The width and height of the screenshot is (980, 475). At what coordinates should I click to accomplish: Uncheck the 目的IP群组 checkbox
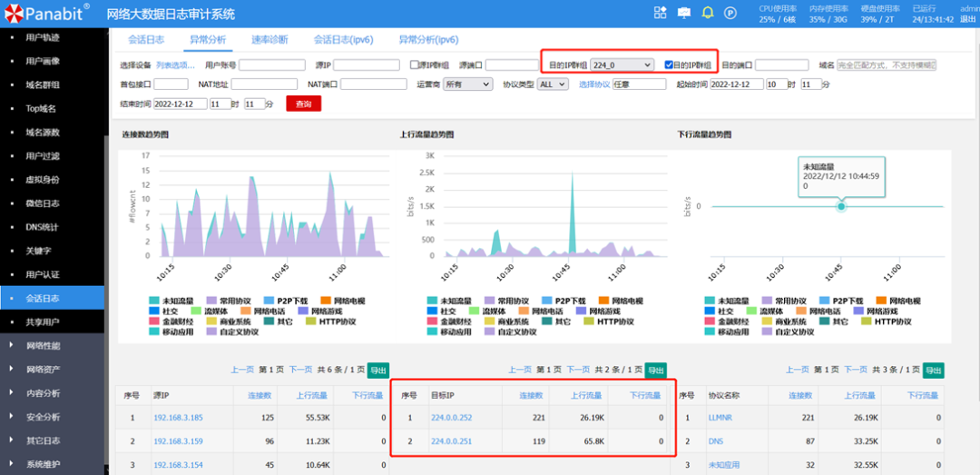click(669, 64)
